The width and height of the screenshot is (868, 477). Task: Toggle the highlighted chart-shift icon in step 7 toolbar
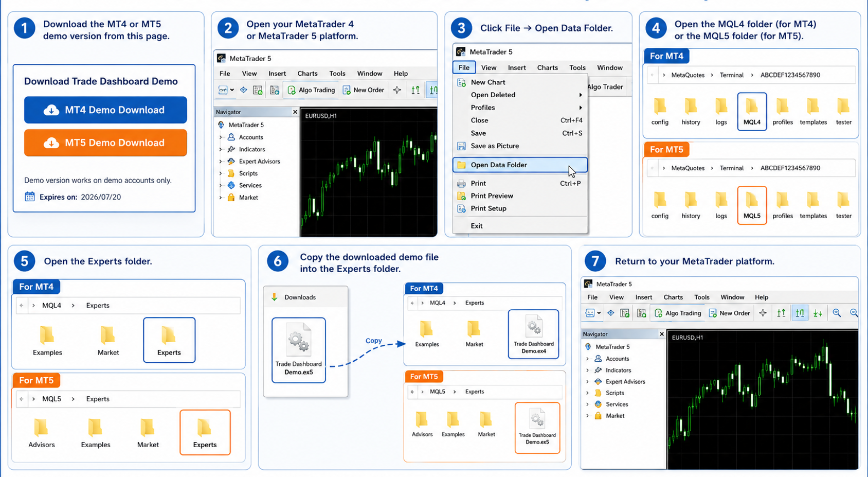(800, 313)
